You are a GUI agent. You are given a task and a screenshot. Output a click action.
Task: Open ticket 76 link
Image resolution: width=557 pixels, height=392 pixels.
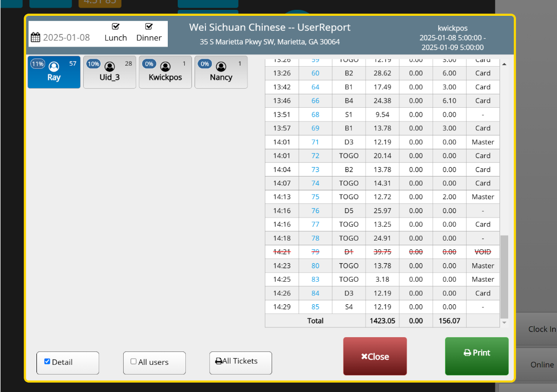coord(315,210)
